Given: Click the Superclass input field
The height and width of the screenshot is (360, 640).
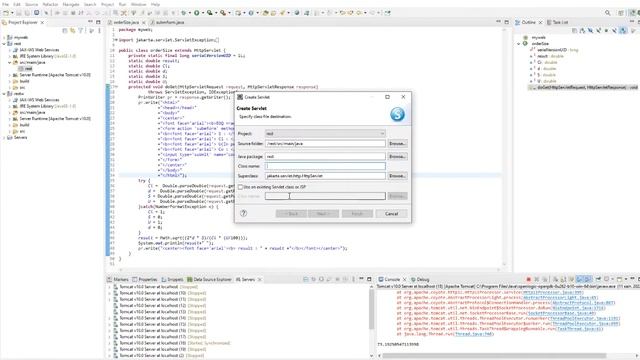Looking at the screenshot, I should click(x=325, y=176).
